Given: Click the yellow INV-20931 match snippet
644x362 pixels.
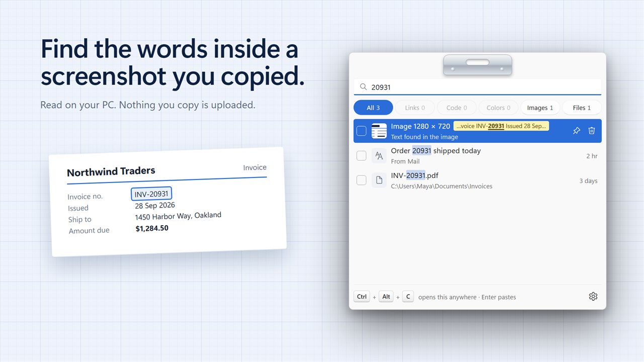Looking at the screenshot, I should coord(501,126).
